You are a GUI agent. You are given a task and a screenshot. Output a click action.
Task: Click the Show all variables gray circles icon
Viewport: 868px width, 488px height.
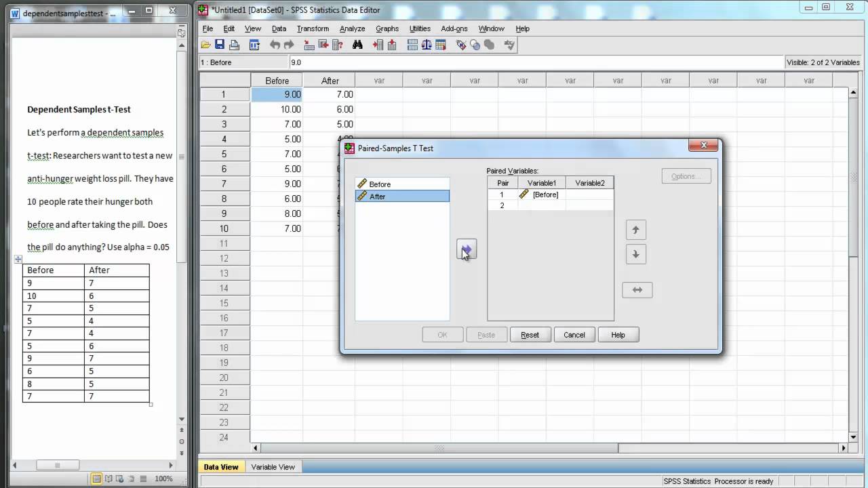tap(489, 45)
